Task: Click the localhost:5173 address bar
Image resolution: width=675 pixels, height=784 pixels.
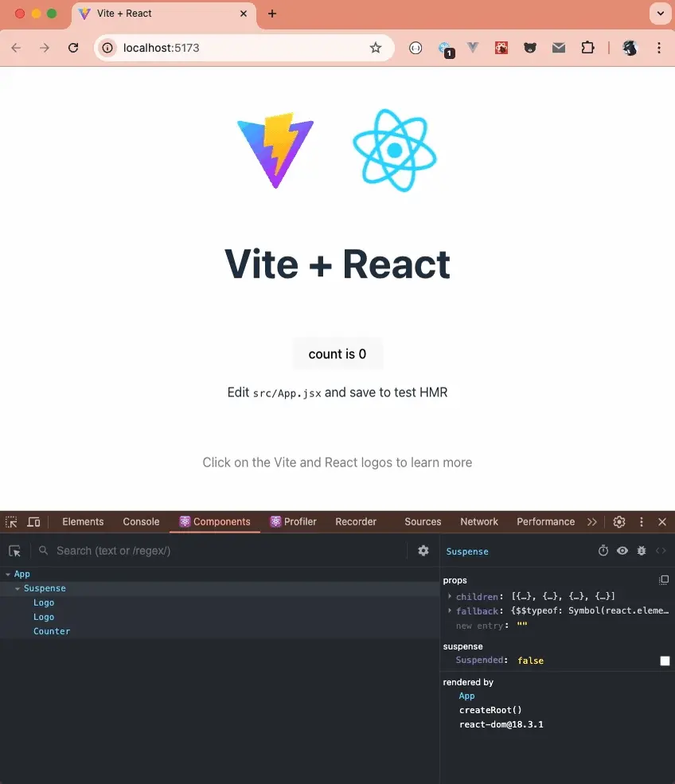Action: pos(244,48)
